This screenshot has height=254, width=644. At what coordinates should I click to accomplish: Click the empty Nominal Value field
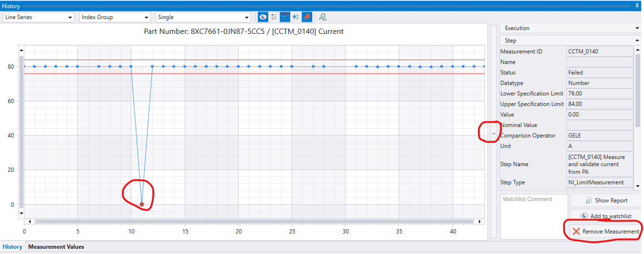tap(600, 125)
